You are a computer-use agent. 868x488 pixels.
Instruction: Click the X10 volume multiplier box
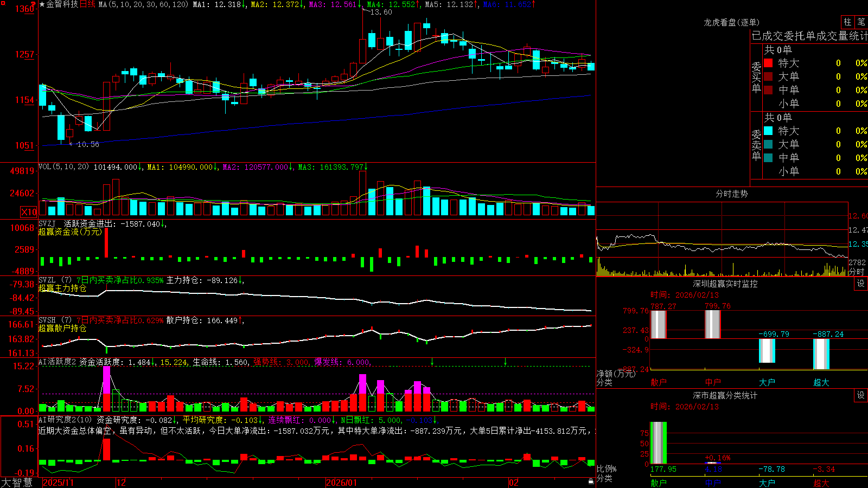tap(29, 212)
